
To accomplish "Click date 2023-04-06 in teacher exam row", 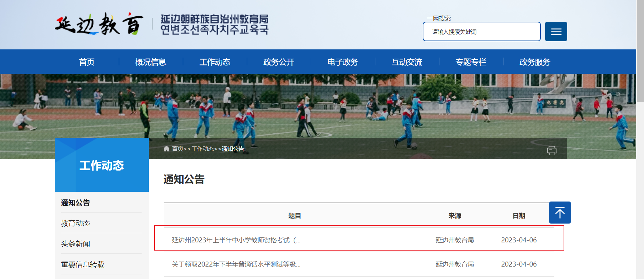I will 519,240.
